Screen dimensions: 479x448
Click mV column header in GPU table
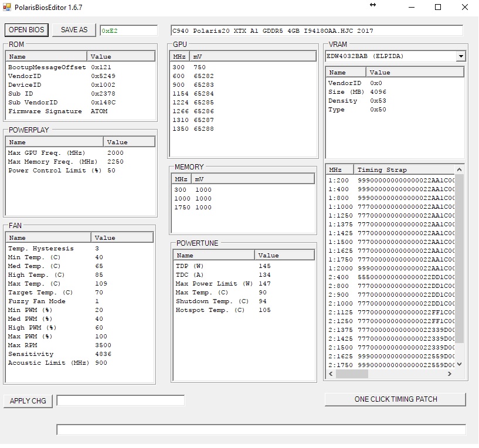tap(253, 56)
